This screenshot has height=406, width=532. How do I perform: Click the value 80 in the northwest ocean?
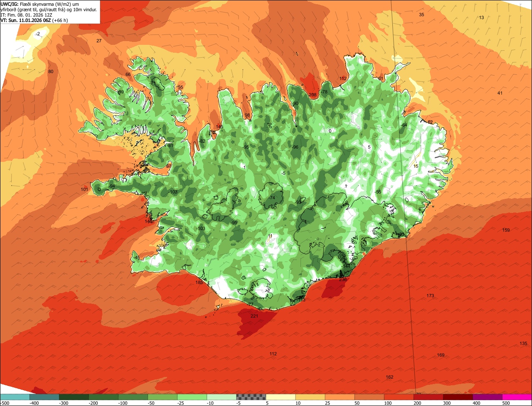point(51,71)
